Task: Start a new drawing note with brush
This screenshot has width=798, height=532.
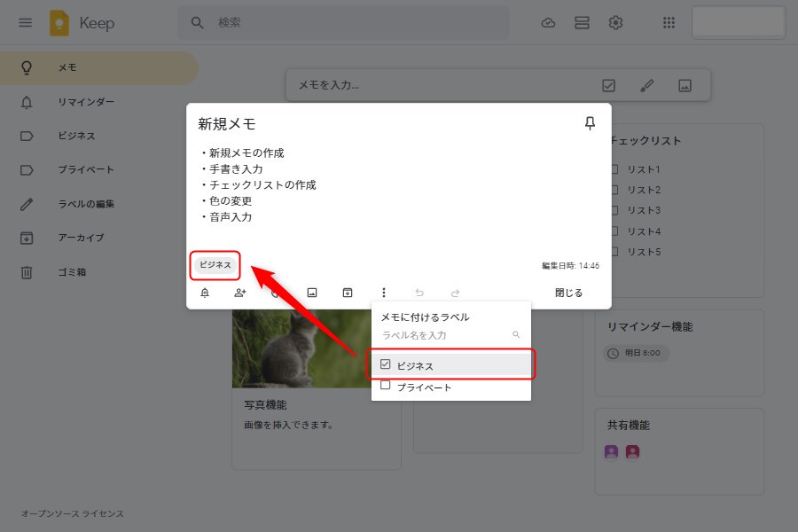Action: [x=646, y=85]
